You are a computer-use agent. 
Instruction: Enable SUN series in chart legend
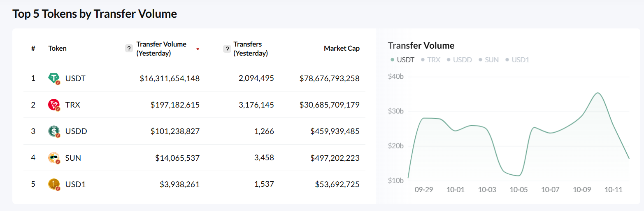click(x=488, y=60)
